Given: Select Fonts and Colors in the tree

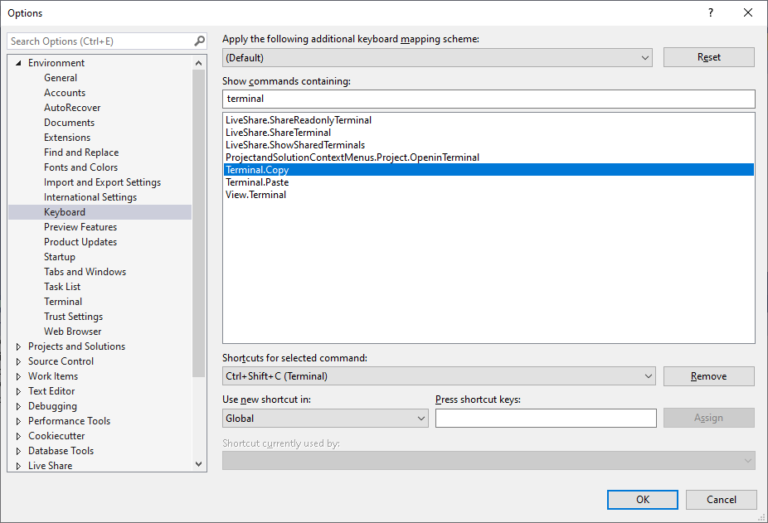Looking at the screenshot, I should point(80,168).
